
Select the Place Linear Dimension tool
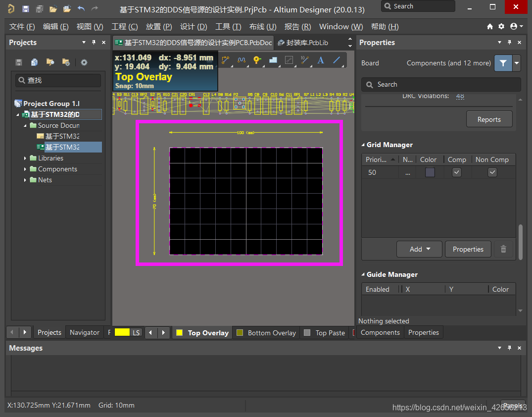point(305,60)
